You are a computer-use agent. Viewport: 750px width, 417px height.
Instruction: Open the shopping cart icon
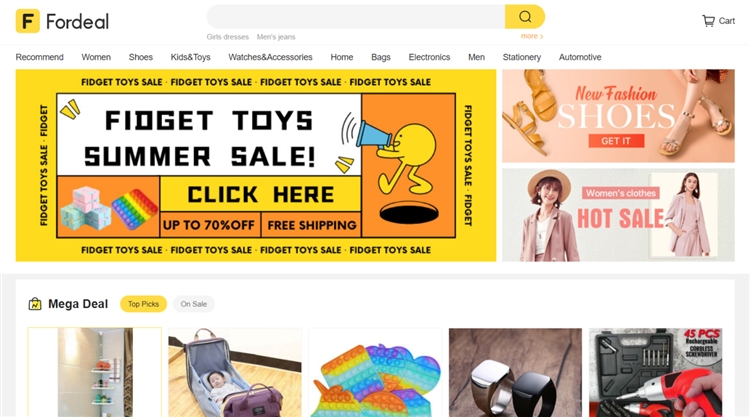click(x=708, y=21)
